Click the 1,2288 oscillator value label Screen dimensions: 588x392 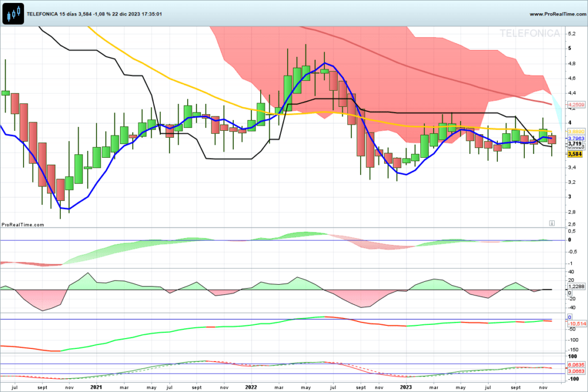576,286
